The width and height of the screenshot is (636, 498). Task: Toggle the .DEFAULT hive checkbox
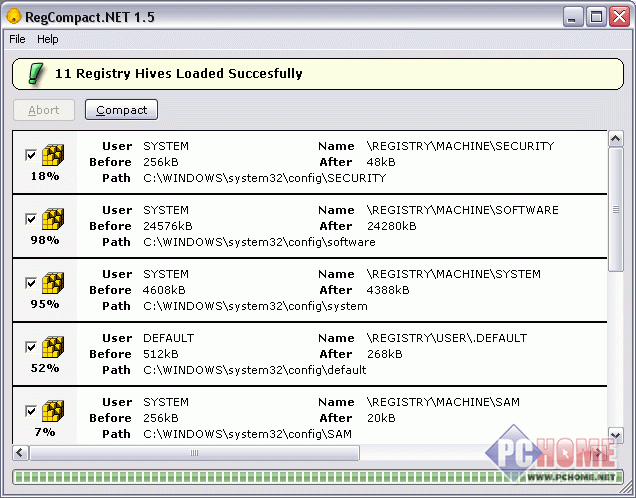[31, 347]
